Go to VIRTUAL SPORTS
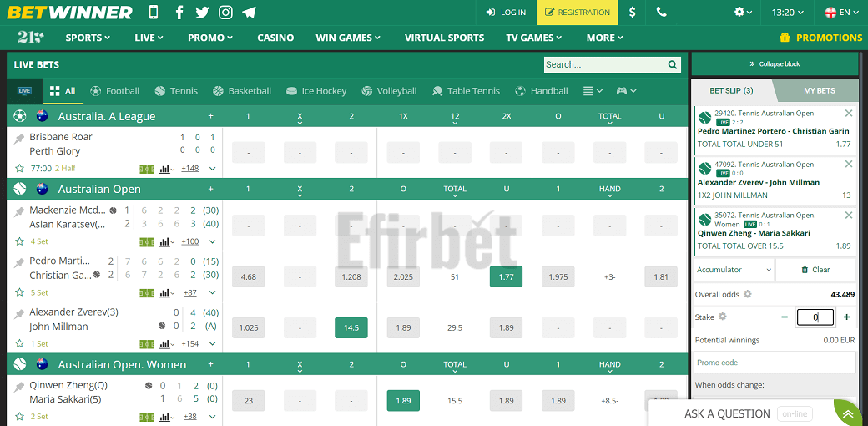 coord(445,38)
